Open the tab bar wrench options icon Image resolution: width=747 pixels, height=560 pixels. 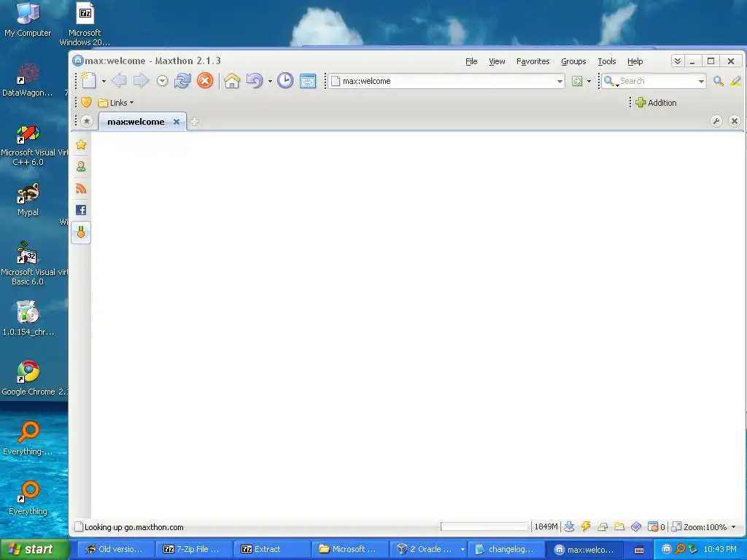716,121
